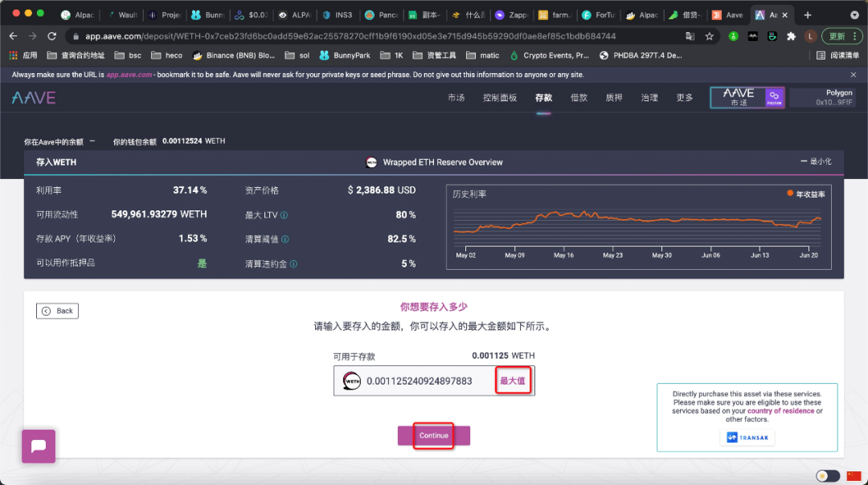Image resolution: width=868 pixels, height=485 pixels.
Task: Switch the site language via the China flag
Action: coord(854,475)
